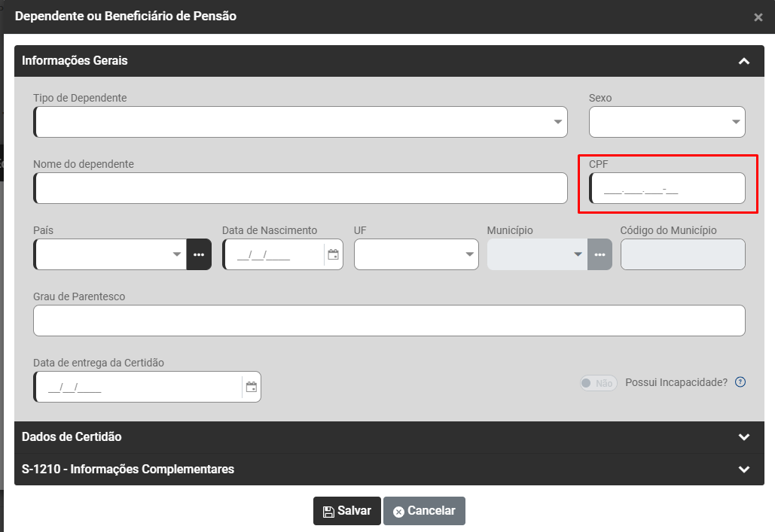Image resolution: width=775 pixels, height=532 pixels.
Task: Click the Grau de Parentesco field
Action: 389,321
